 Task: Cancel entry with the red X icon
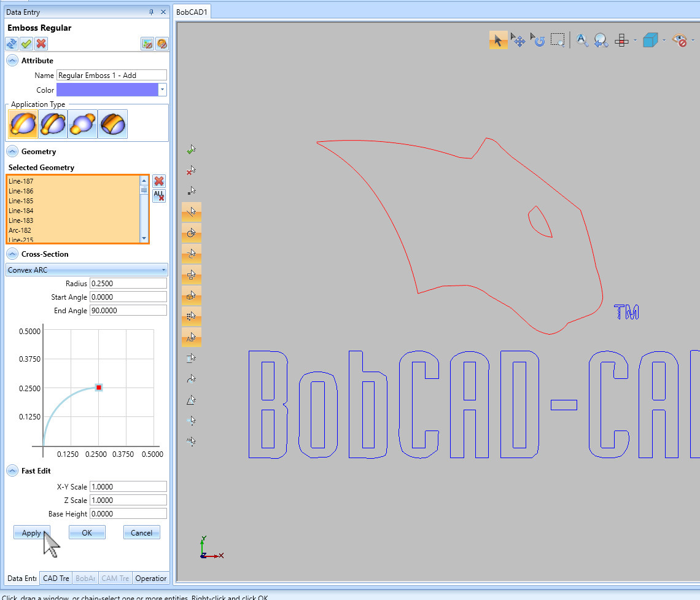(x=41, y=44)
